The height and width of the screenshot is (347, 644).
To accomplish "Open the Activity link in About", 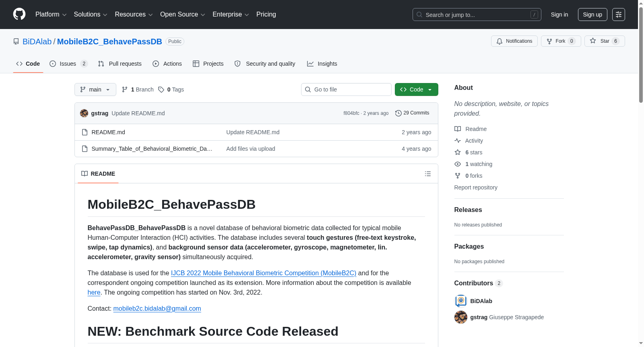I will click(469, 141).
